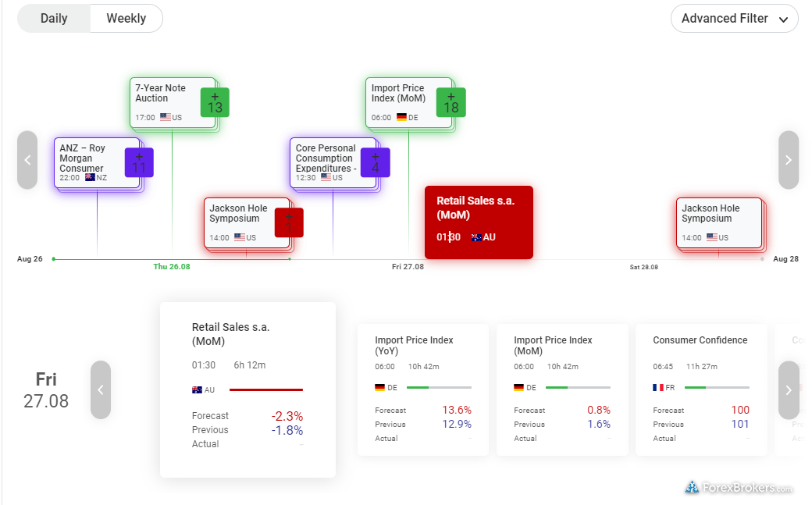The height and width of the screenshot is (505, 812).
Task: Click NZ flag on ANZ Roy Morgan card
Action: pyautogui.click(x=90, y=177)
